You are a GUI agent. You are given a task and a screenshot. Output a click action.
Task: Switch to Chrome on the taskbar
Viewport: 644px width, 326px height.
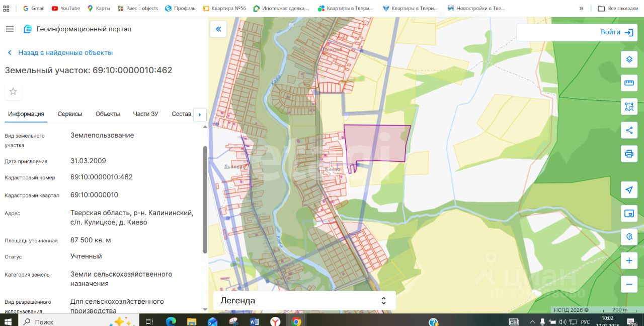click(x=296, y=321)
